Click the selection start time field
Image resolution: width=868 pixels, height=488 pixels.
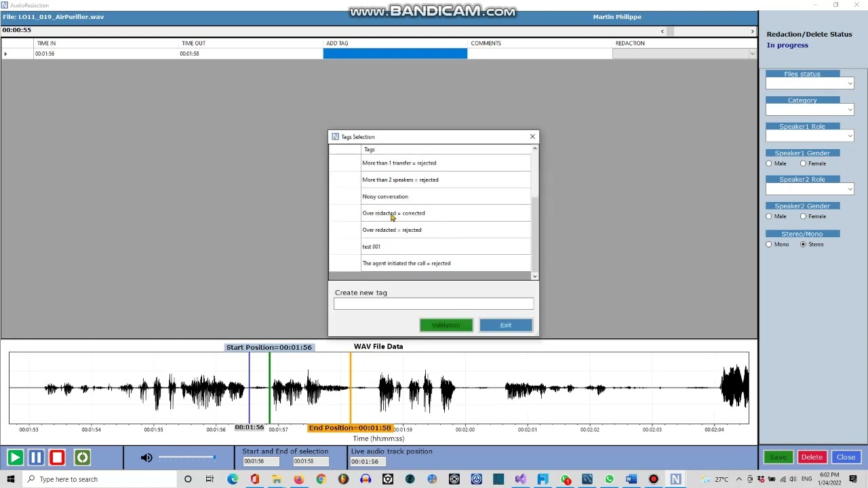260,462
